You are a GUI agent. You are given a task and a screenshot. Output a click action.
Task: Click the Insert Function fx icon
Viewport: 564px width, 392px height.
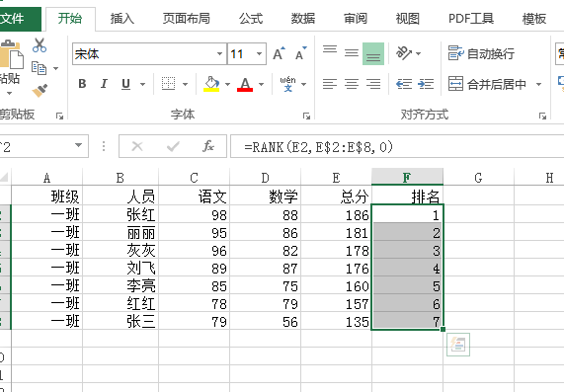pos(208,146)
